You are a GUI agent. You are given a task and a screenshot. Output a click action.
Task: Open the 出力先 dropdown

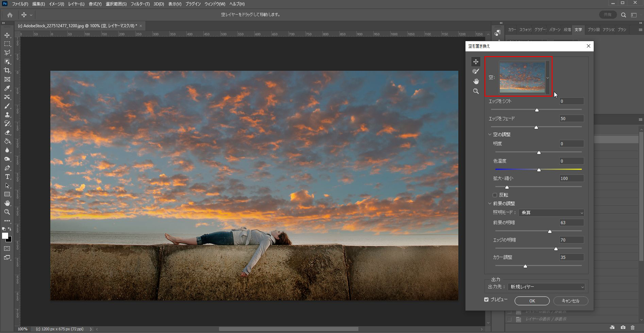(x=546, y=287)
